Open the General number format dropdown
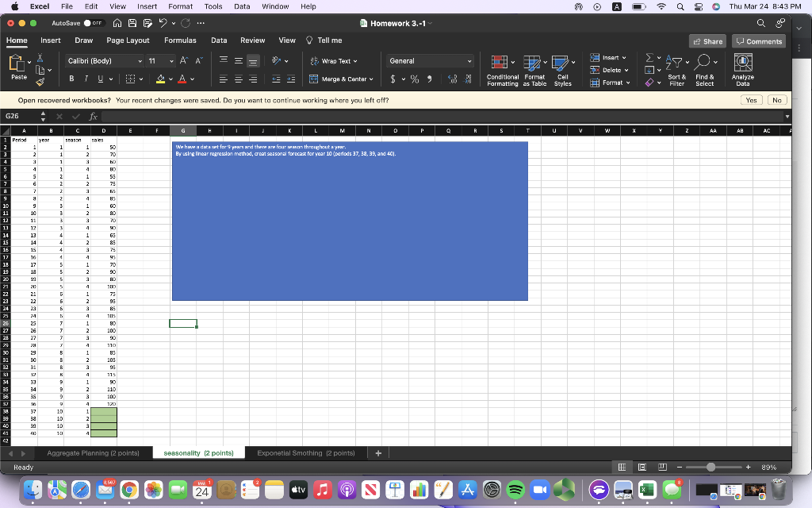 click(x=429, y=60)
